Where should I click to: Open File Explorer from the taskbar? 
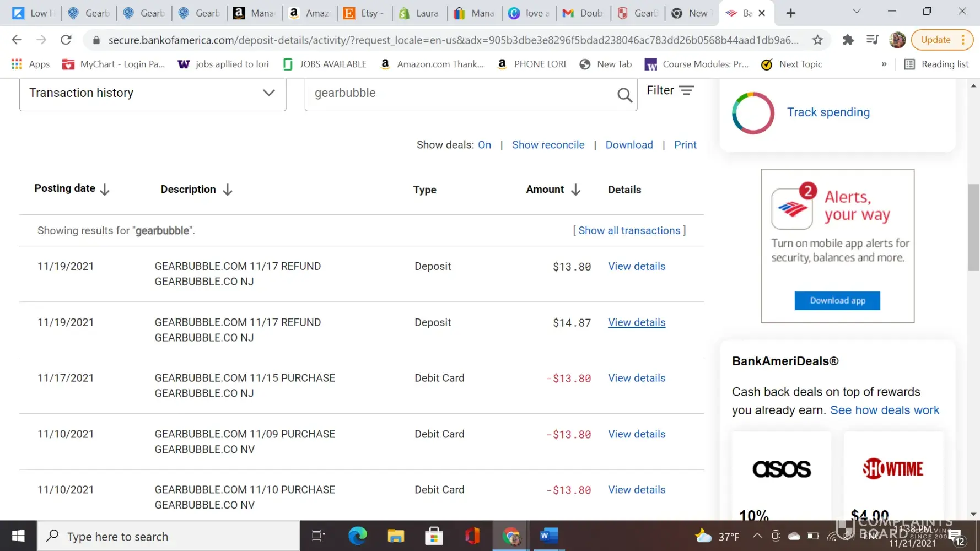pyautogui.click(x=396, y=536)
